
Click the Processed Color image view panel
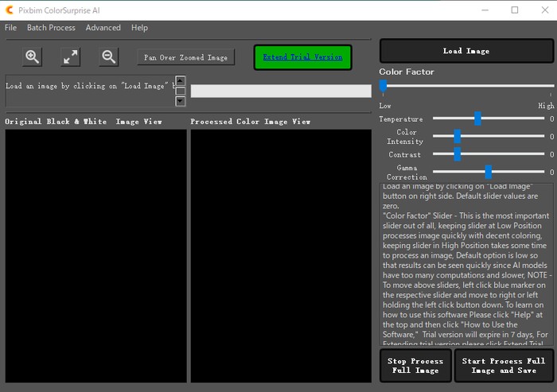click(281, 256)
